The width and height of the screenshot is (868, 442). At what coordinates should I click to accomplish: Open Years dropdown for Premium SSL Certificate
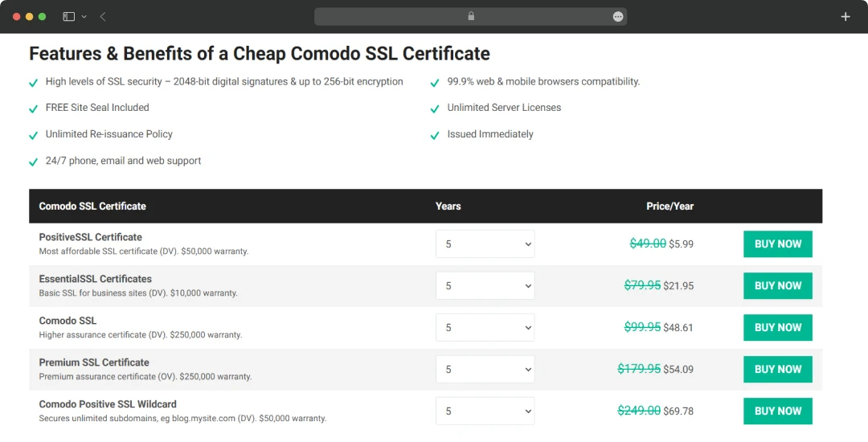(x=485, y=369)
